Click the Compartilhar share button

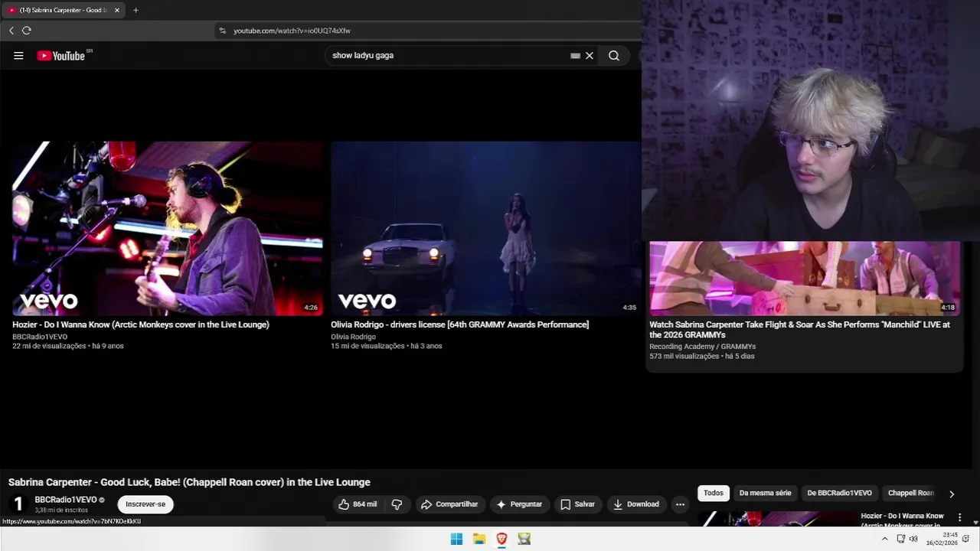[450, 504]
